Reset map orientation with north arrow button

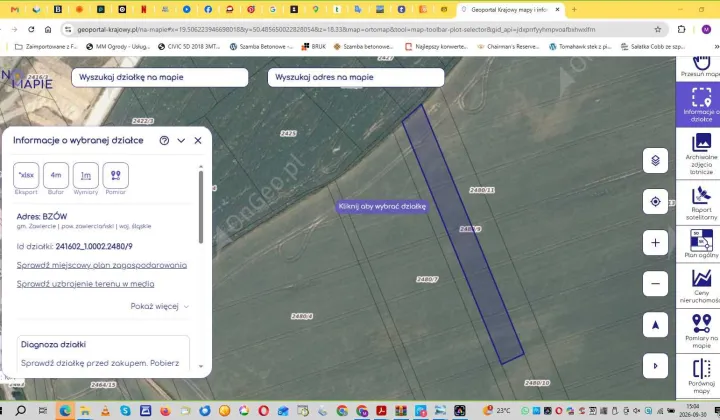click(655, 325)
